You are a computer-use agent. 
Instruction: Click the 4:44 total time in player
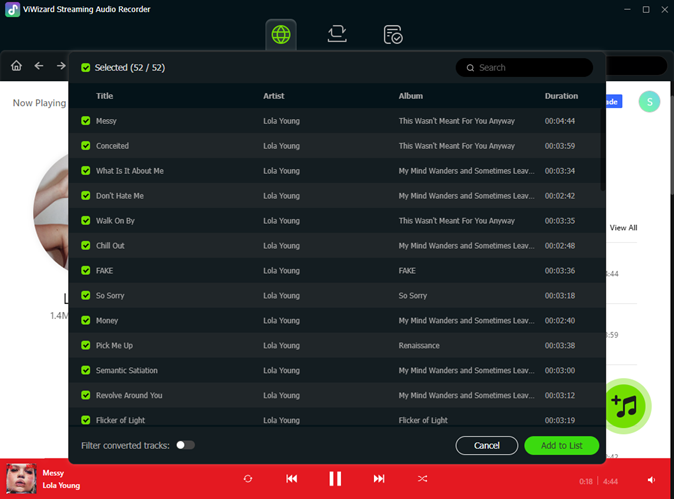610,481
